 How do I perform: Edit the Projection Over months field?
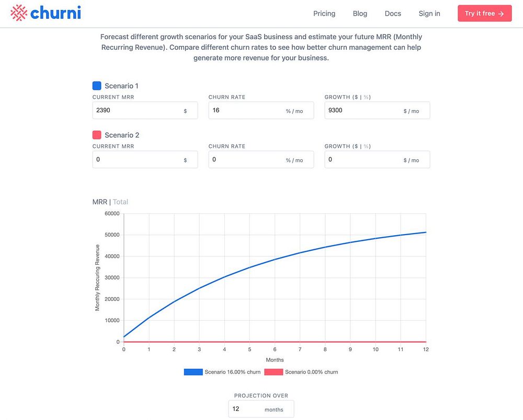[x=261, y=409]
